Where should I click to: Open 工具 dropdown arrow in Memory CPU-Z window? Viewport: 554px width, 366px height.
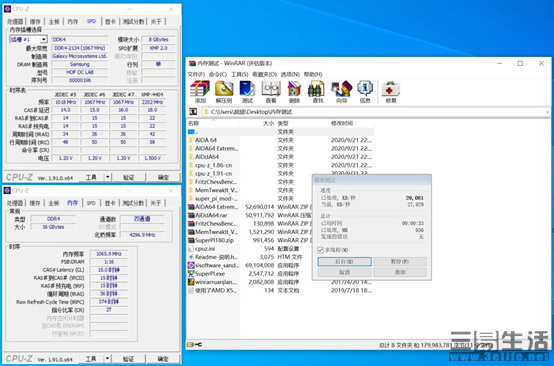coord(108,358)
